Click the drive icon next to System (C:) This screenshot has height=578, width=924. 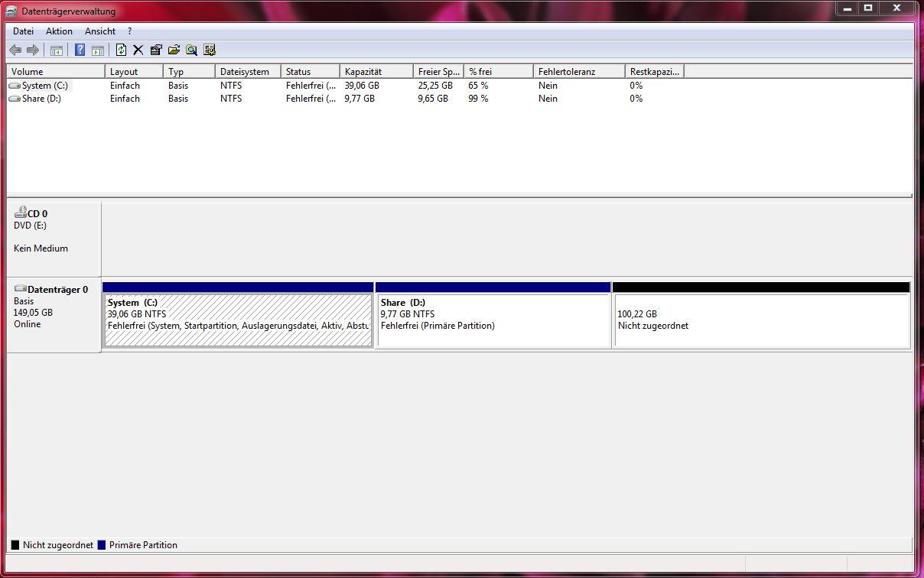pos(15,86)
